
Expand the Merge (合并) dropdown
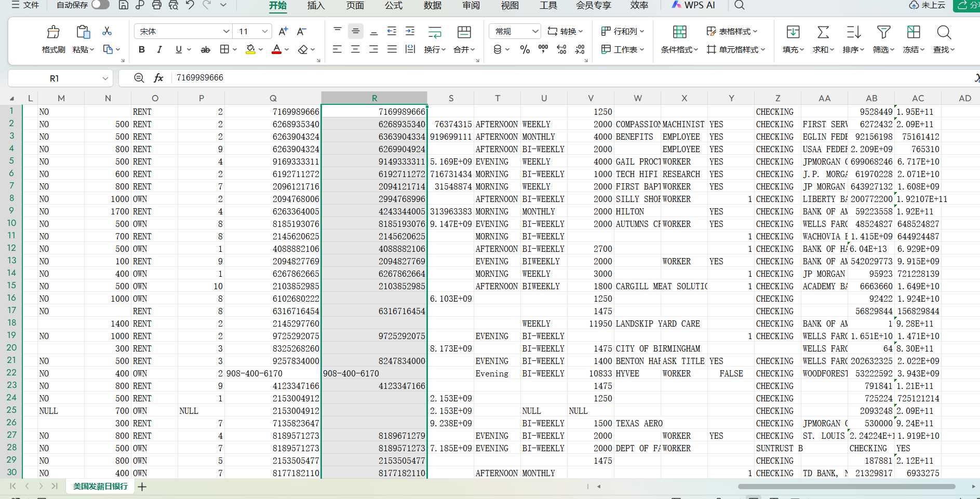[472, 50]
